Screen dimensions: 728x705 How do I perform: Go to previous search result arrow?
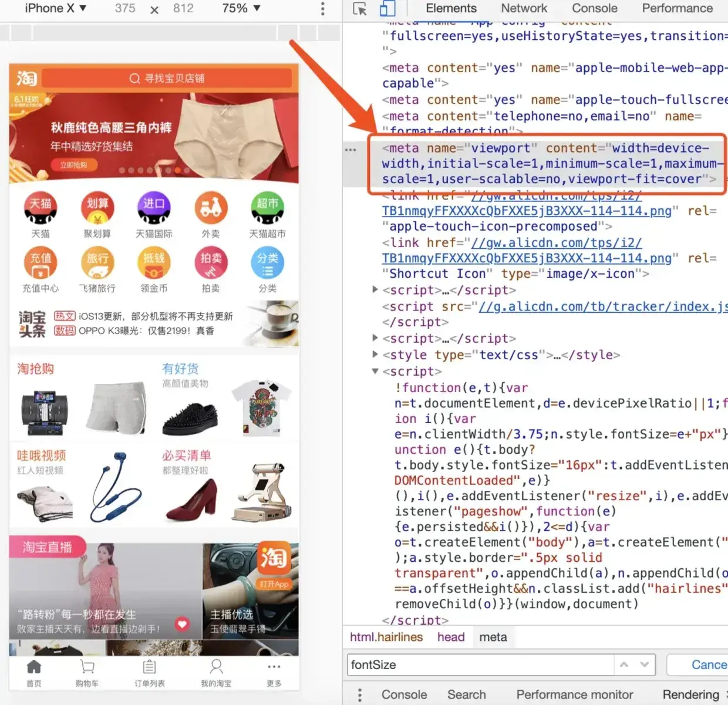[624, 664]
